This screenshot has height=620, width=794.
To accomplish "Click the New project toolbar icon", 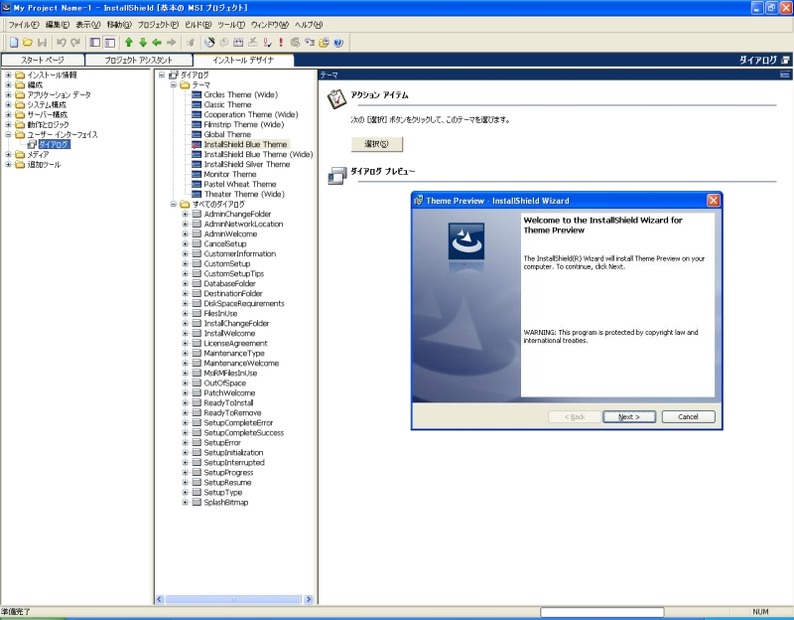I will [14, 43].
